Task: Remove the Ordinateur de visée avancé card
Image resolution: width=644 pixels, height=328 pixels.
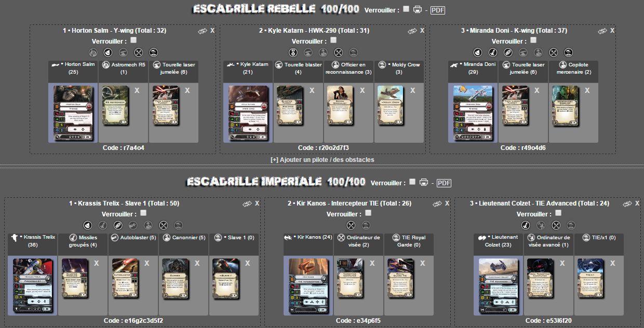Action: pos(562,263)
